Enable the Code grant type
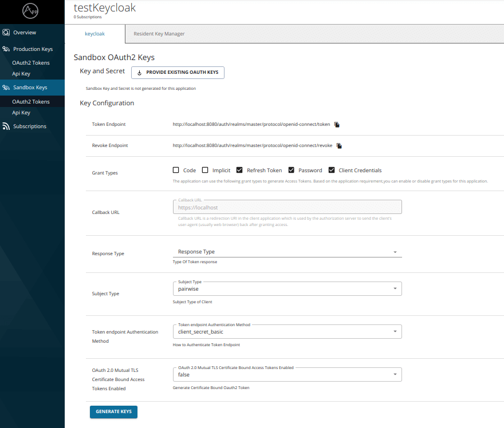This screenshot has width=504, height=428. click(x=176, y=170)
